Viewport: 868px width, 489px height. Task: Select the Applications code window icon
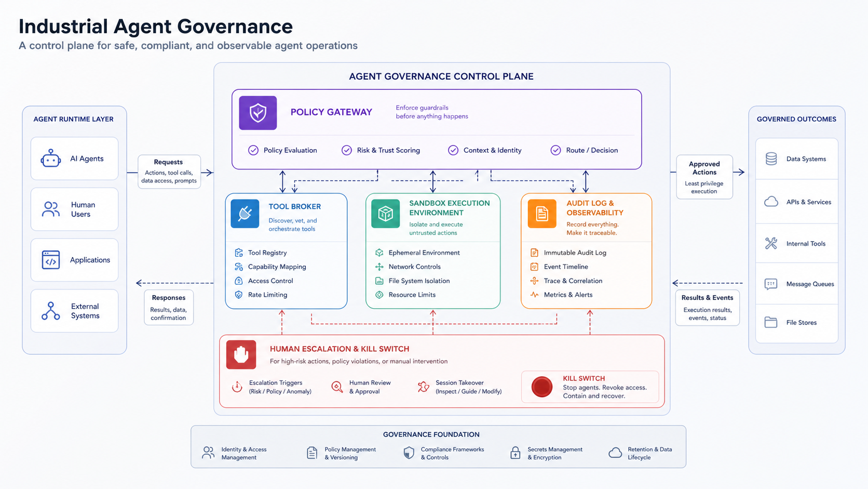(51, 260)
